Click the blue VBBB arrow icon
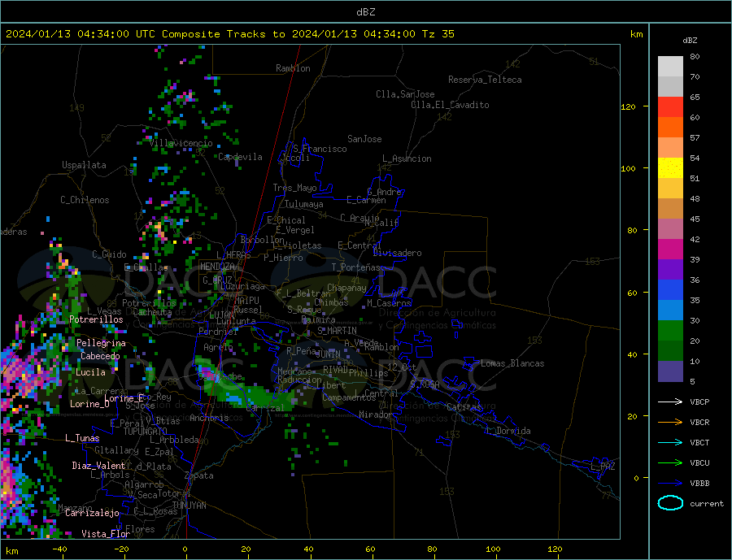 [x=670, y=483]
